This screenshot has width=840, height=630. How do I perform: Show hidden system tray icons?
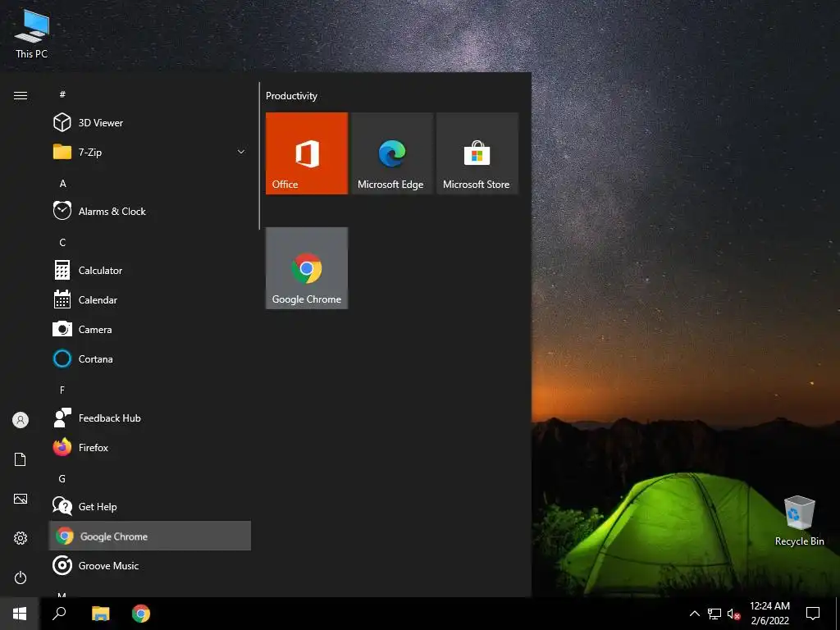(694, 614)
